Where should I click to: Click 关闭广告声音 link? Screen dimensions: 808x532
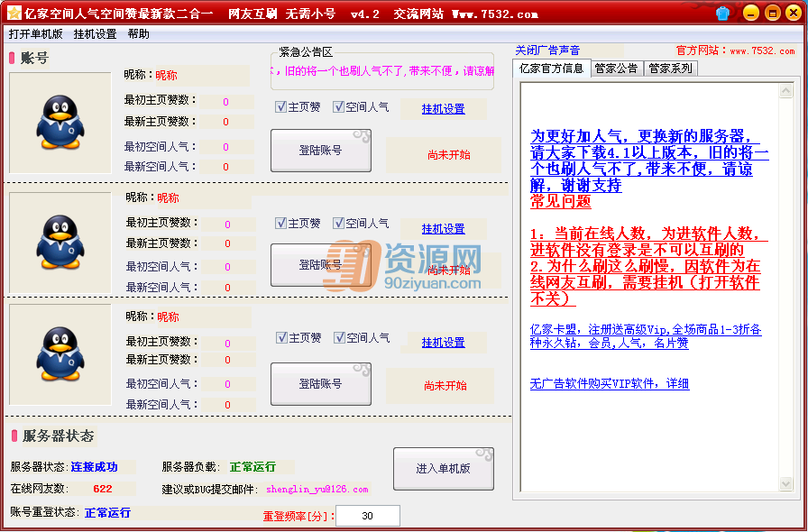(547, 50)
